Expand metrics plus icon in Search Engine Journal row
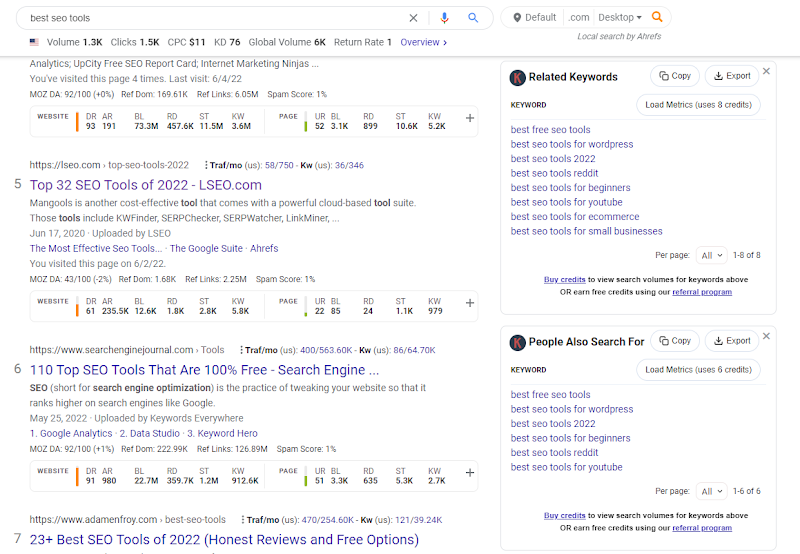800x554 pixels. point(470,473)
